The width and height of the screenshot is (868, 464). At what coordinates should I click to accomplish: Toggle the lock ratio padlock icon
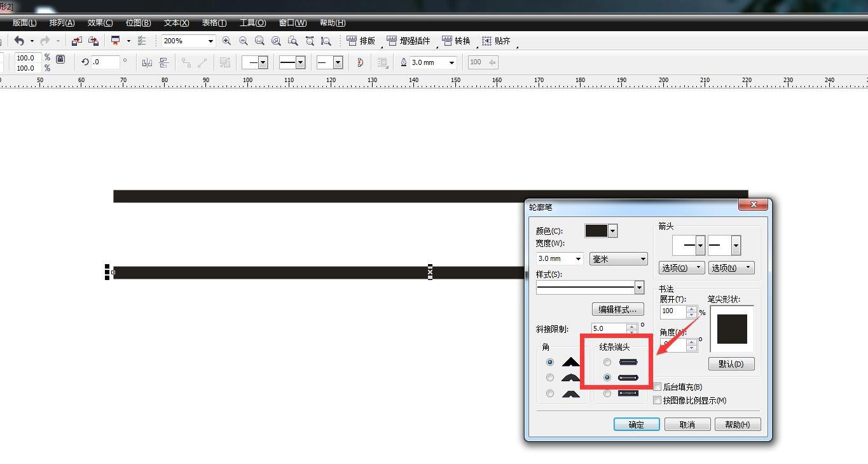60,59
